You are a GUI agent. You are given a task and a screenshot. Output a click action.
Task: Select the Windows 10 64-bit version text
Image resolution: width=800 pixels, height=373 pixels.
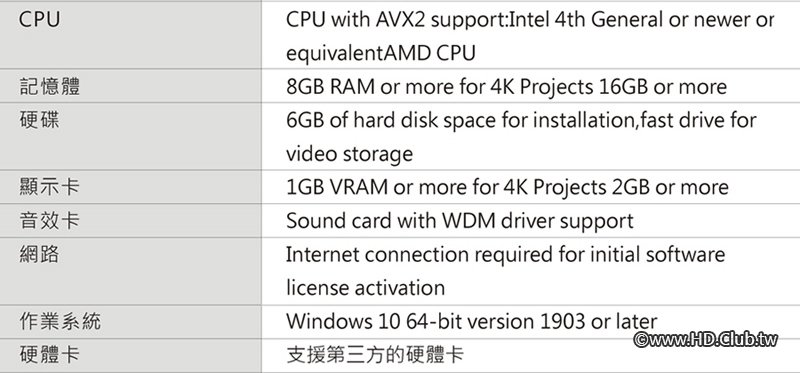tap(471, 321)
